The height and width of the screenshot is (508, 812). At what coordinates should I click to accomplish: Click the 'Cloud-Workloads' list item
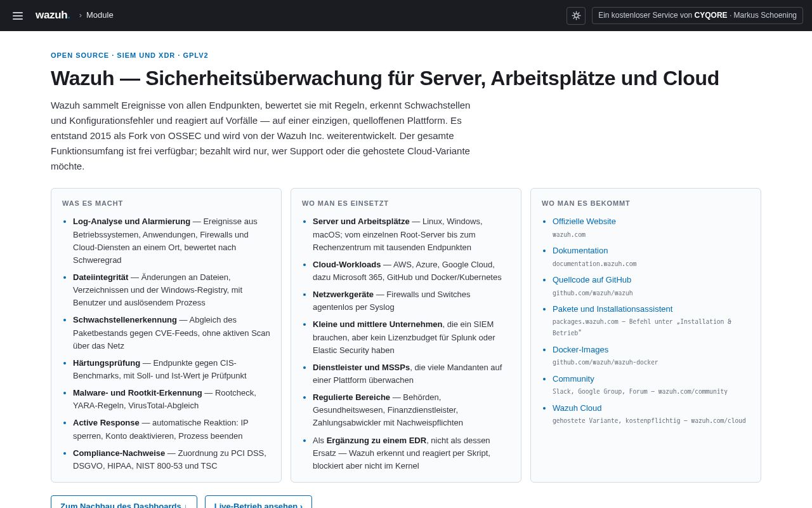(411, 271)
